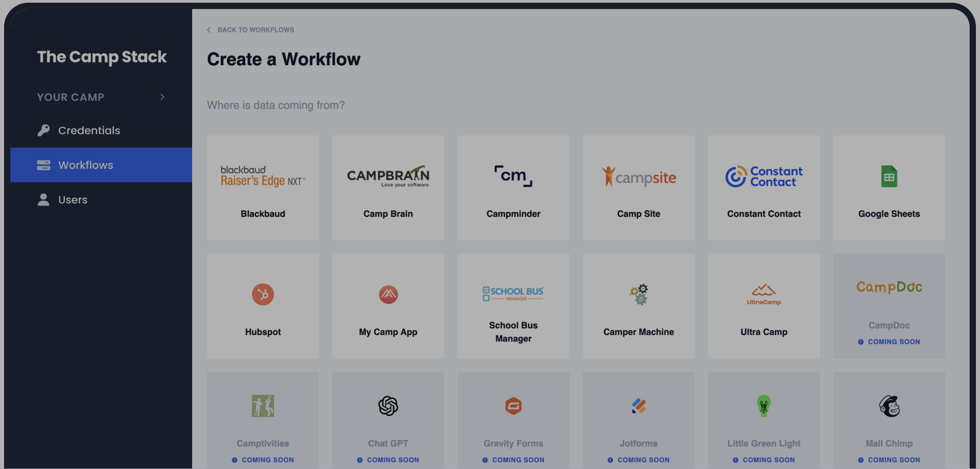This screenshot has width=980, height=469.
Task: Expand the YOUR CAMP chevron
Action: tap(162, 97)
